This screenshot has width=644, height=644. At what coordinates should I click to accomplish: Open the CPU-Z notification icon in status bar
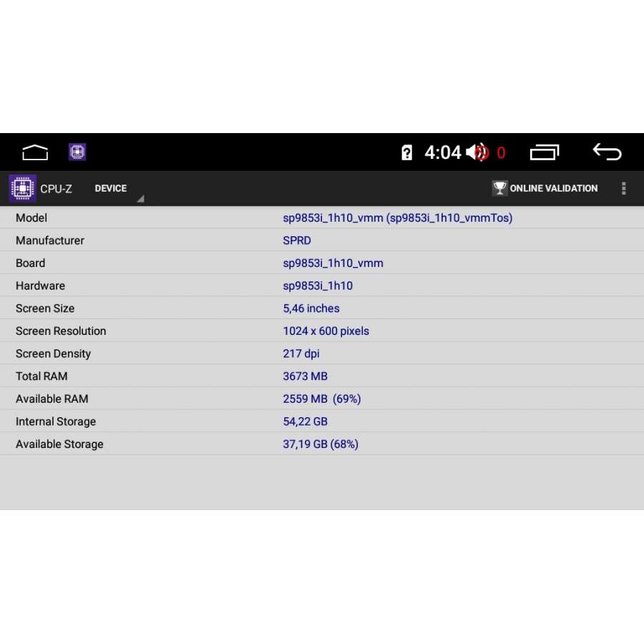pyautogui.click(x=77, y=152)
